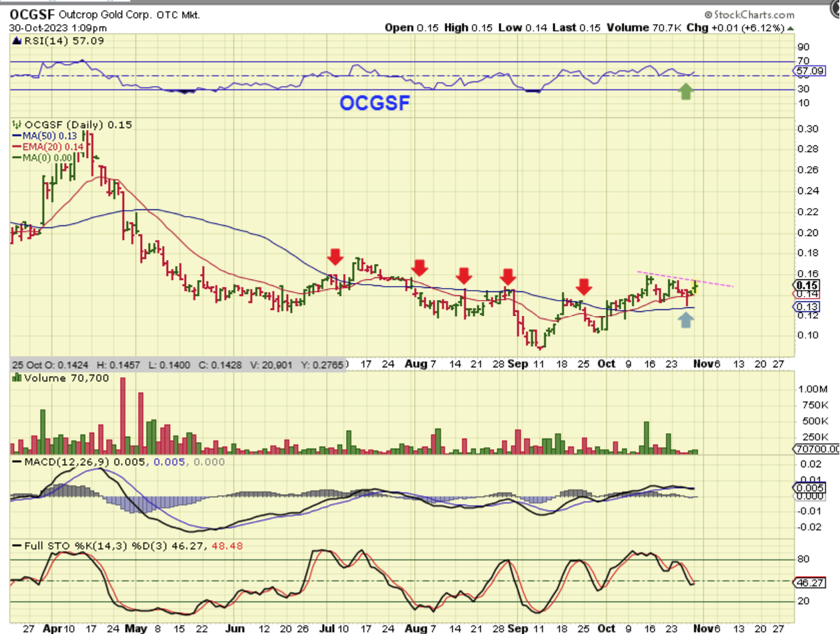Click the -0.02 MACD axis label
This screenshot has width=840, height=634.
(x=810, y=527)
